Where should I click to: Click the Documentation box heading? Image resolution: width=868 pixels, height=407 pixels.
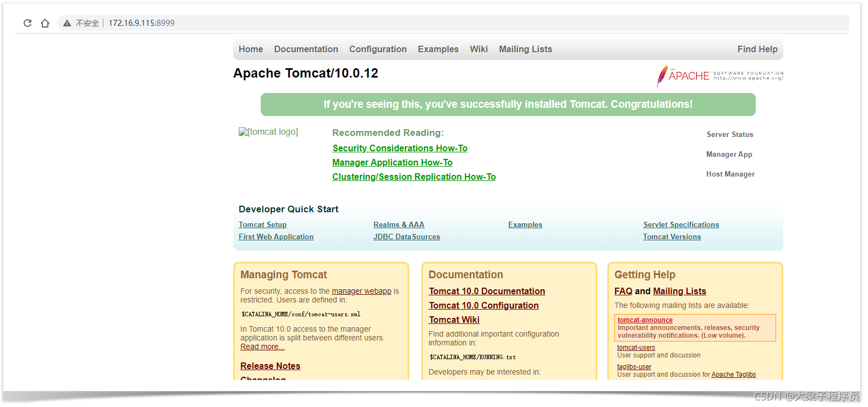[465, 275]
